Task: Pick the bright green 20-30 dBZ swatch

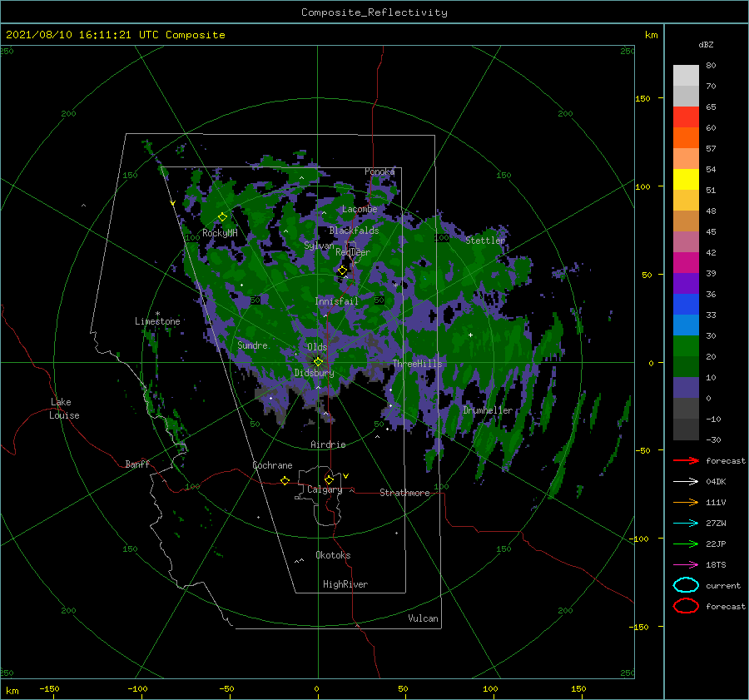Action: pos(686,346)
